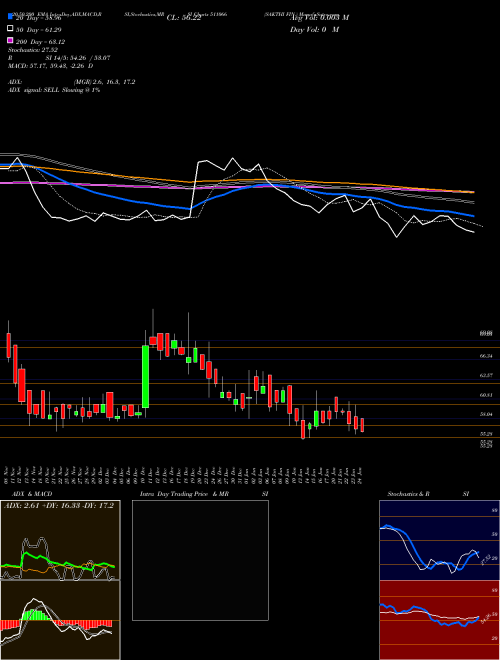Screen dimensions: 500x660
Task: Select the '50 Day = 61.29' legend text
Action: click(39, 29)
